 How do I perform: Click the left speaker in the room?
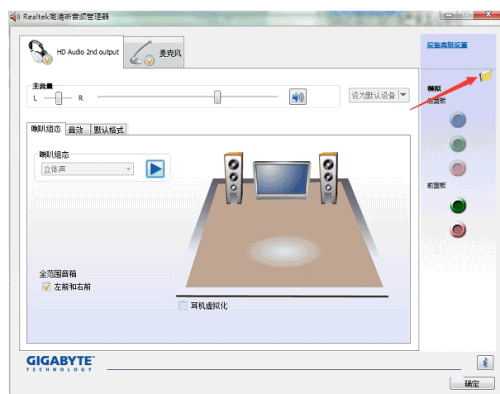pyautogui.click(x=233, y=178)
